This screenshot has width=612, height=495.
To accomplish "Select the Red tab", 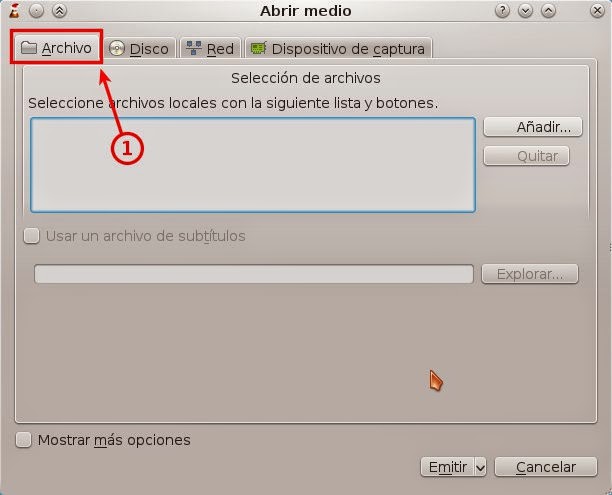I will 210,48.
